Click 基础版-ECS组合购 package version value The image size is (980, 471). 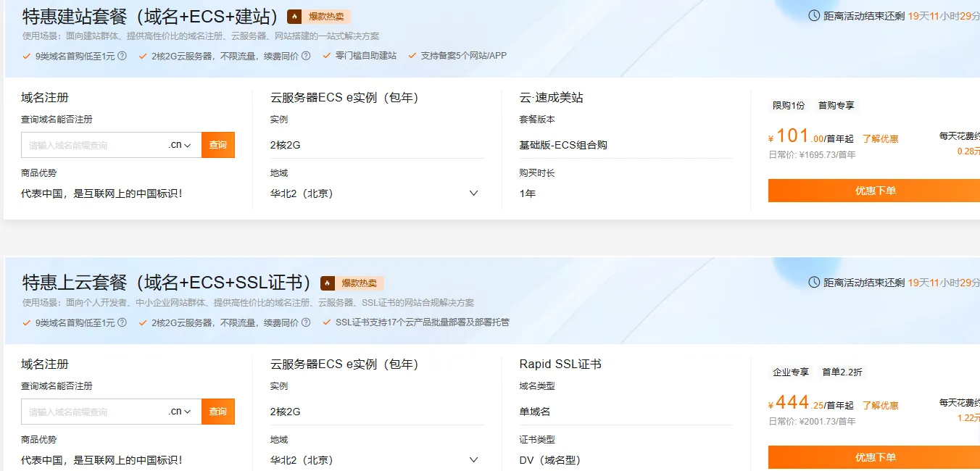563,145
